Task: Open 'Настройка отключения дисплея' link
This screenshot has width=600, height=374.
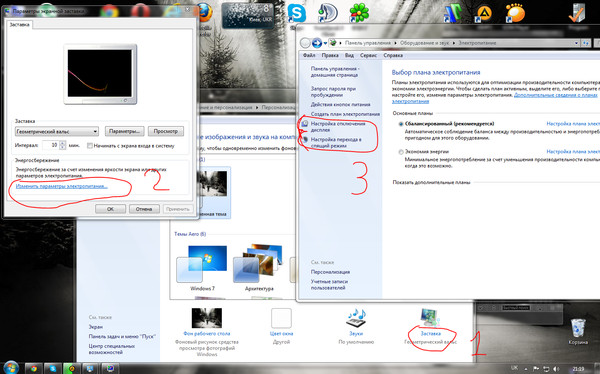Action: coord(338,127)
